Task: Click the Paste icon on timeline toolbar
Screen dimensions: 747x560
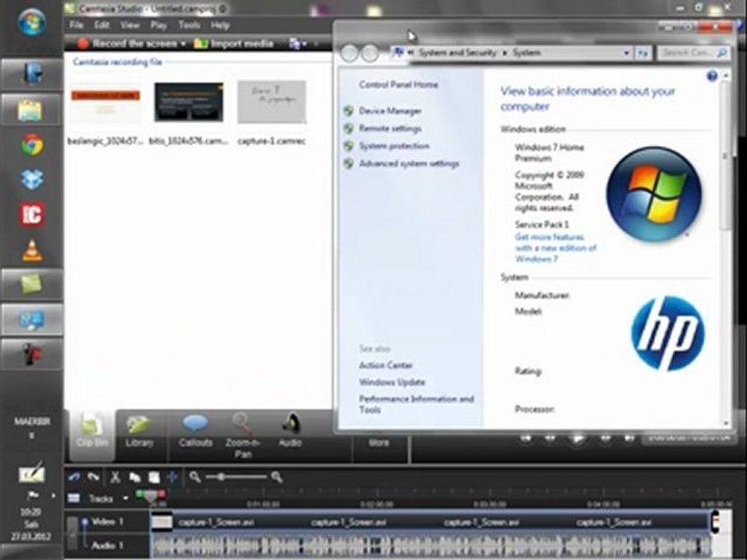Action: tap(154, 477)
